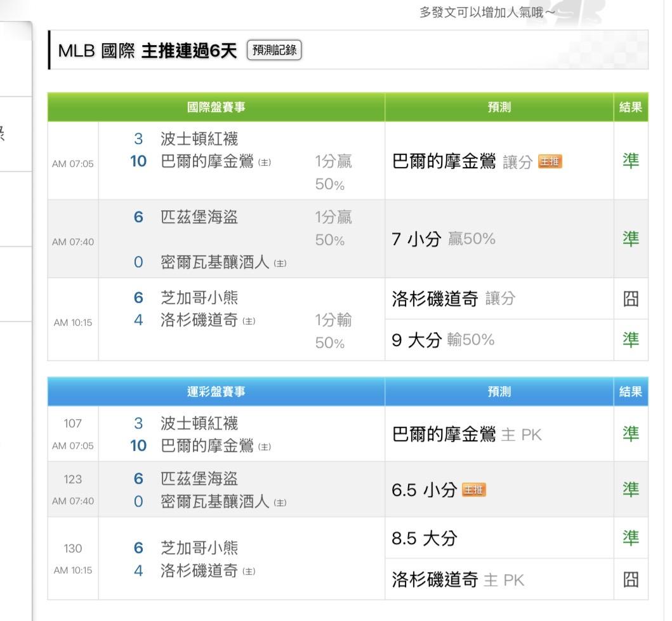Click 芝加哥小熊 in the 國際盤 table
The height and width of the screenshot is (621, 672).
199,297
